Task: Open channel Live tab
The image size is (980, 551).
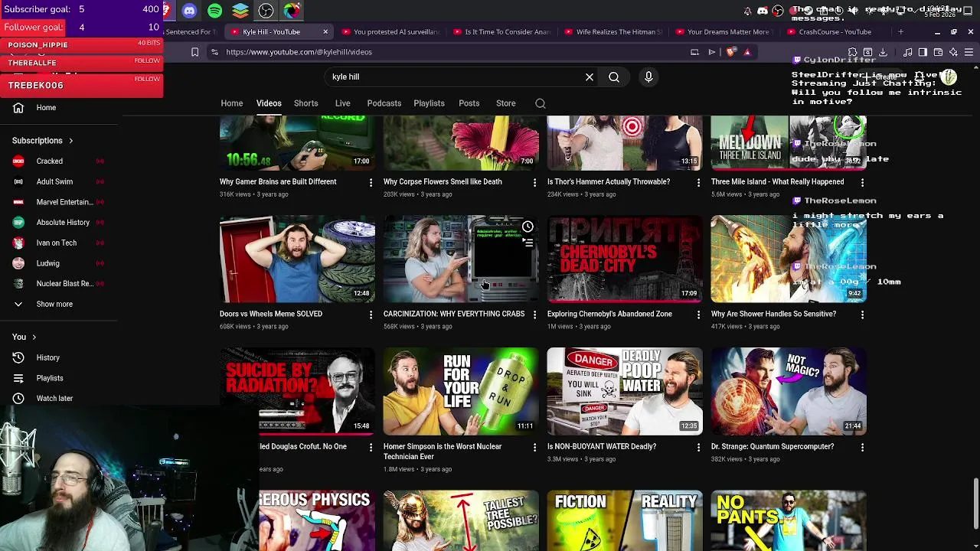Action: coord(342,103)
